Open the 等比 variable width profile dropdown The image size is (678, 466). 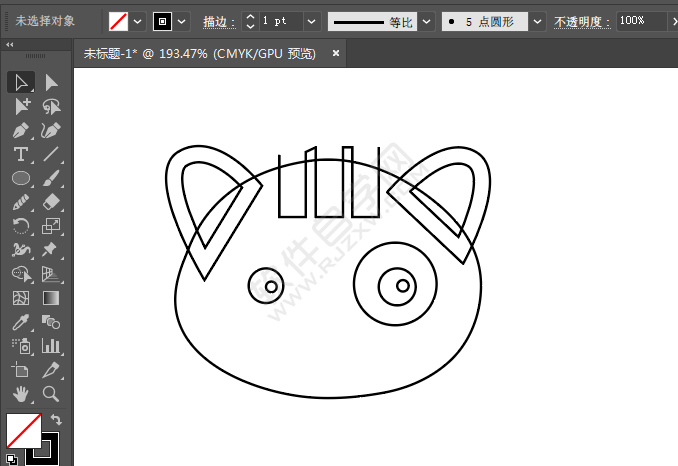pyautogui.click(x=427, y=21)
